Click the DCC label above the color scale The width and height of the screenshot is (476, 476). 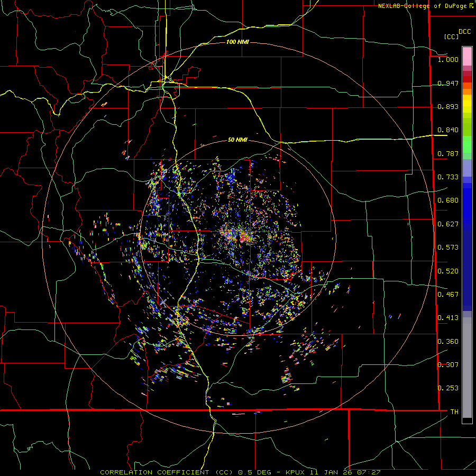click(464, 32)
